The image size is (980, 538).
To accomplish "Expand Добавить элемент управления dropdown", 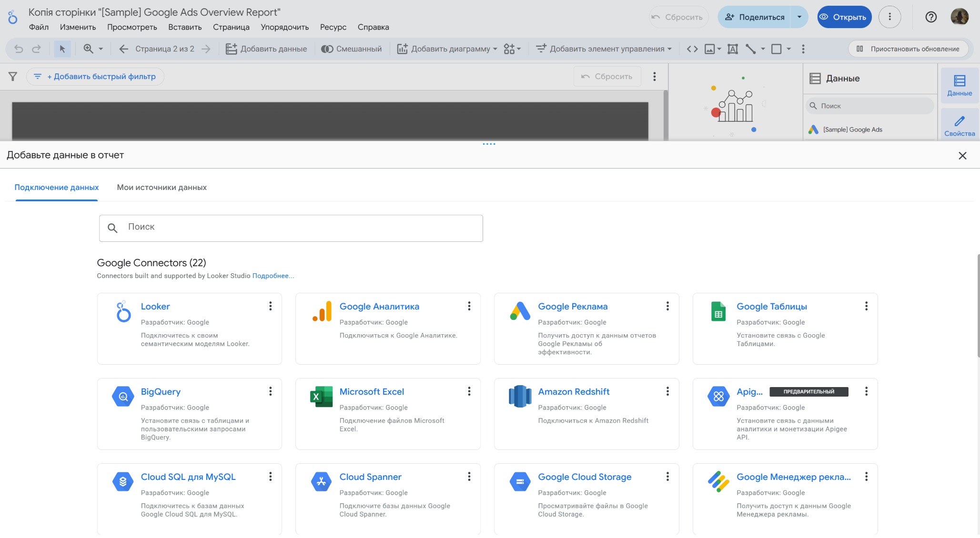I will pyautogui.click(x=669, y=49).
